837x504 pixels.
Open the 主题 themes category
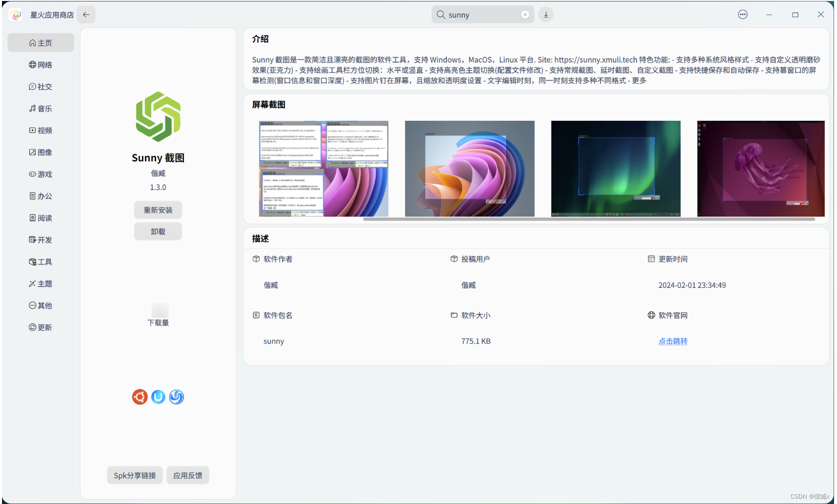click(x=41, y=284)
